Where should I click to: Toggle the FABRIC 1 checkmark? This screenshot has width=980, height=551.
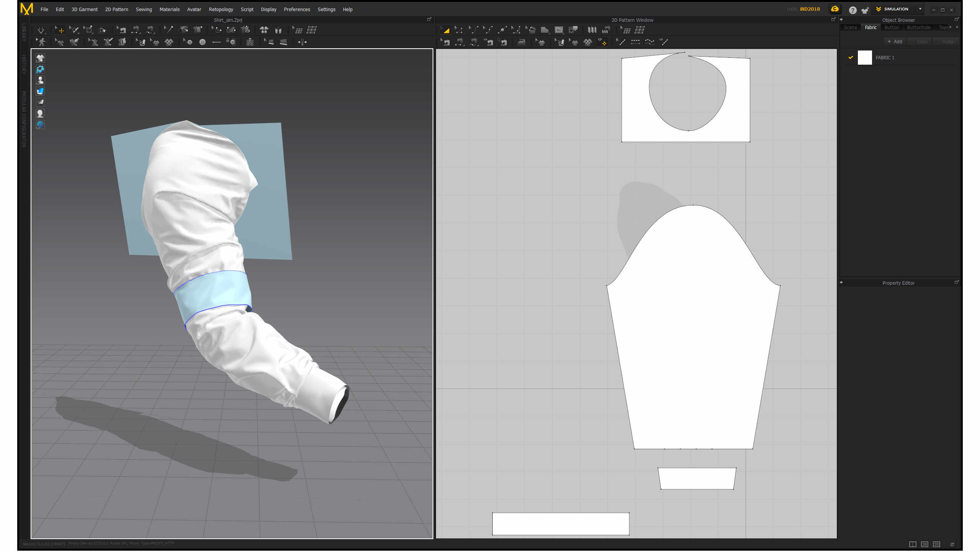(851, 57)
